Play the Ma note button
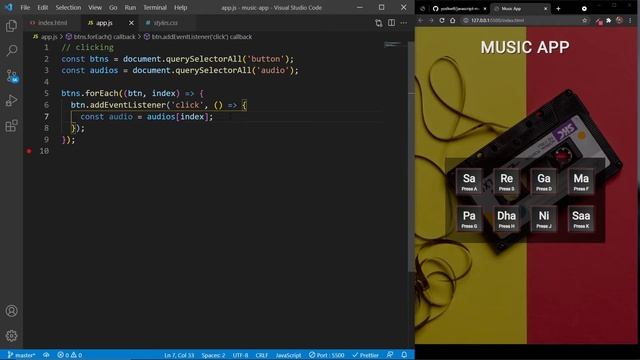This screenshot has width=640, height=360. [x=581, y=181]
